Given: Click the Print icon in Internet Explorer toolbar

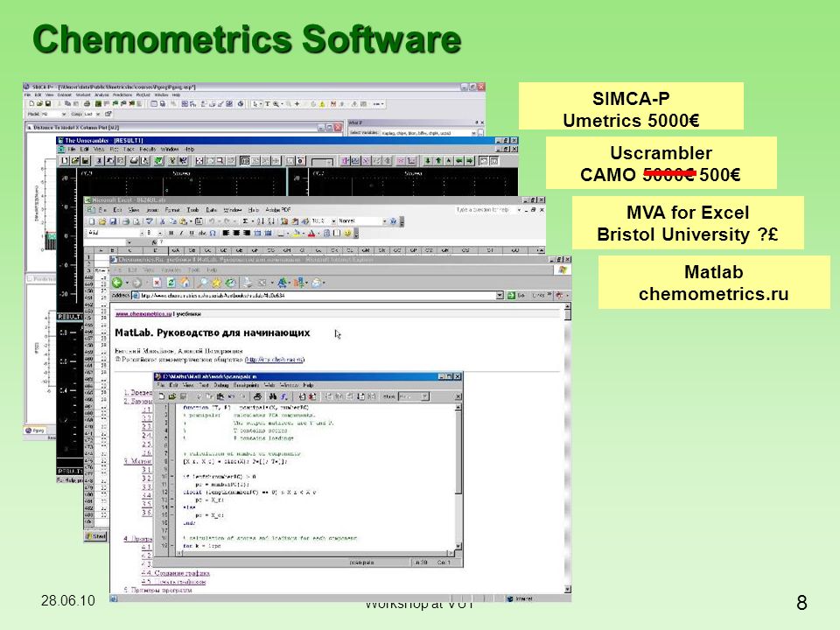Looking at the screenshot, I should pyautogui.click(x=248, y=283).
